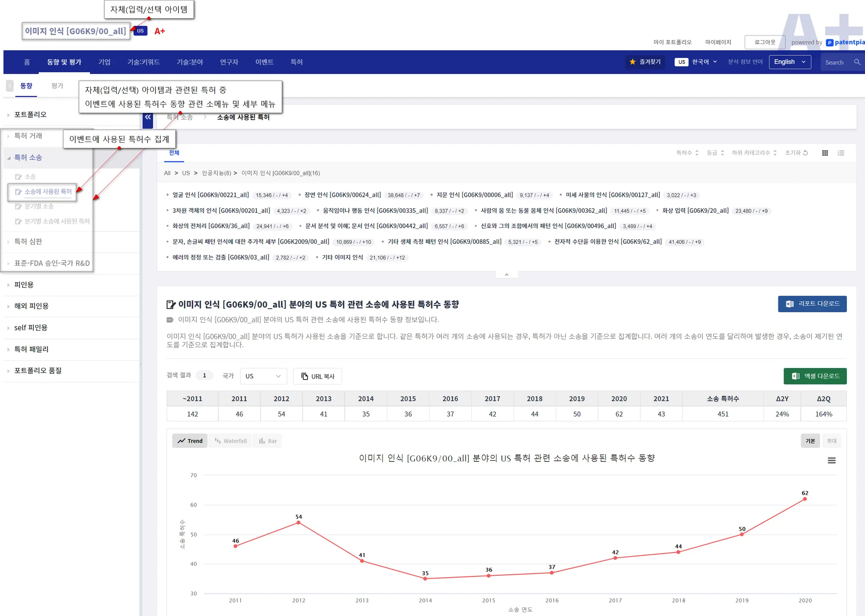
Task: Switch chart to Waterfall view
Action: (231, 441)
